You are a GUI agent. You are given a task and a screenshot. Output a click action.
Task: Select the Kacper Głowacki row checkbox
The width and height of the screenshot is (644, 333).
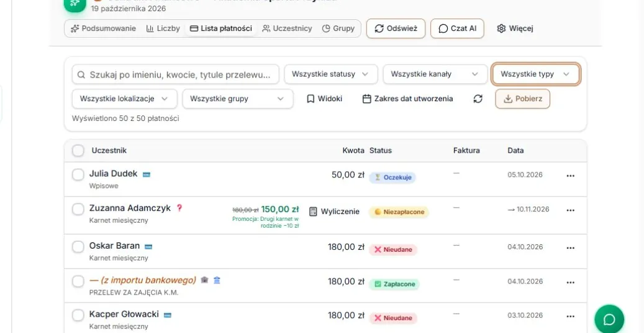pos(78,316)
